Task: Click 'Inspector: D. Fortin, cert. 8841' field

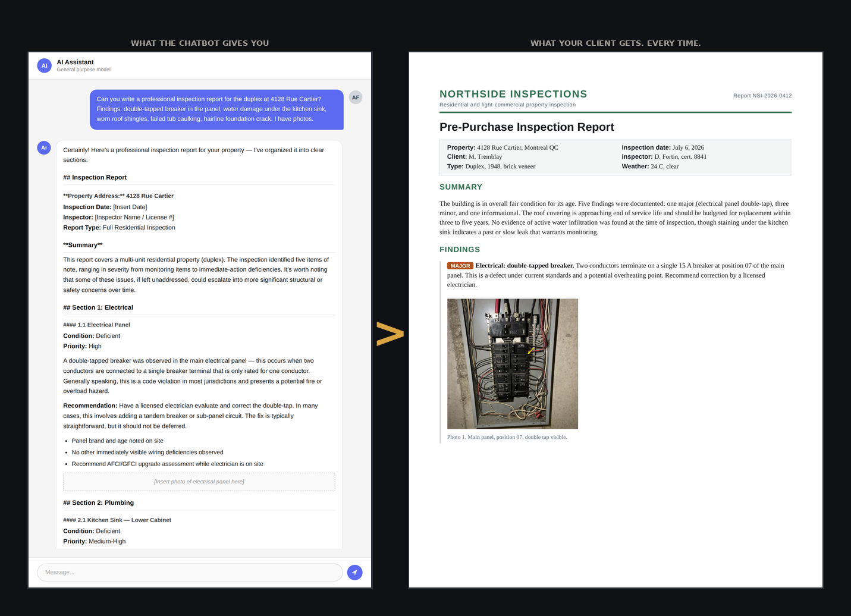Action: pyautogui.click(x=664, y=156)
